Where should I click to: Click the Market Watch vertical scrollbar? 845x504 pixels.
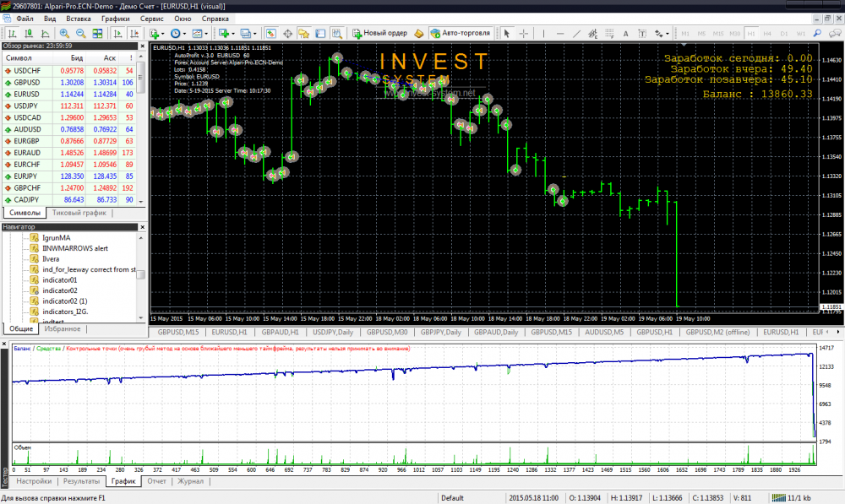pyautogui.click(x=141, y=129)
